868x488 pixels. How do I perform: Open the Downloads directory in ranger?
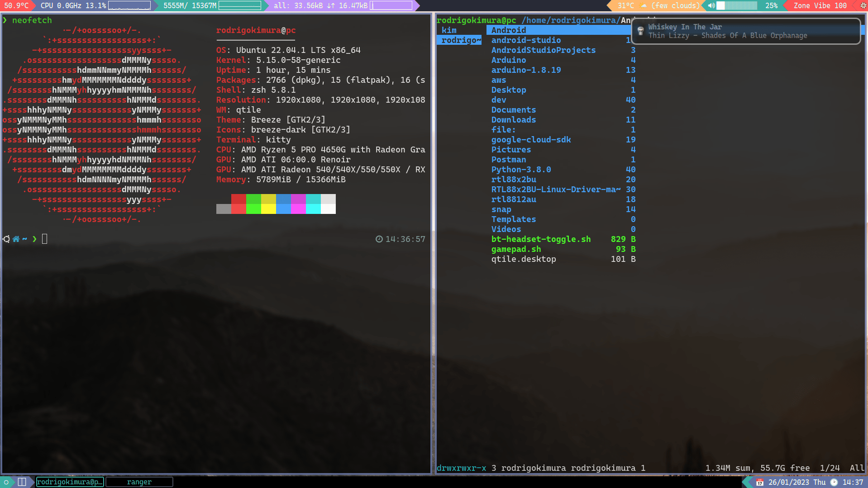pos(513,120)
